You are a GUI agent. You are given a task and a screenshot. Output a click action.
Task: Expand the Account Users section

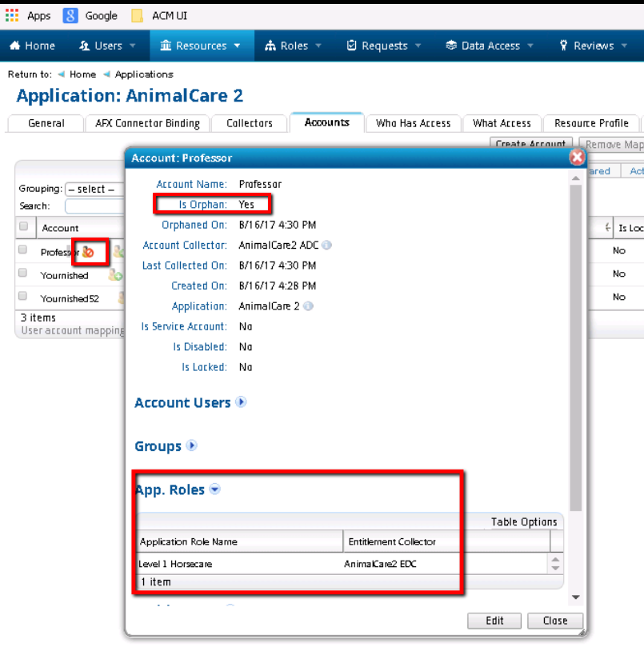[241, 402]
